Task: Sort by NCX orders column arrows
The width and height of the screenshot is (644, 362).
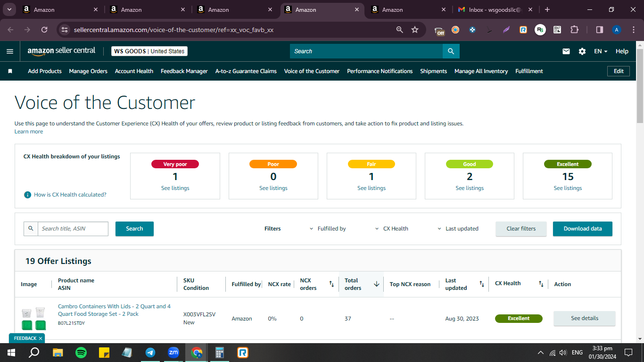Action: point(331,284)
